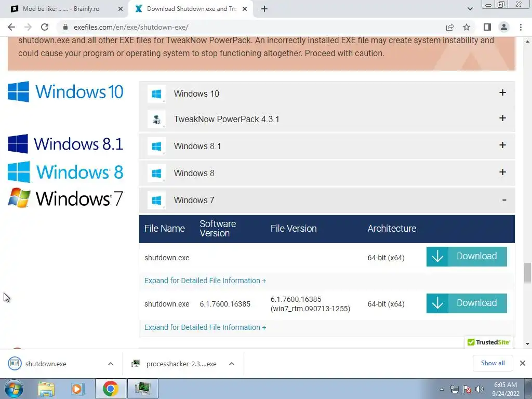This screenshot has height=399, width=532.
Task: Click the Architecture column header
Action: (x=392, y=229)
